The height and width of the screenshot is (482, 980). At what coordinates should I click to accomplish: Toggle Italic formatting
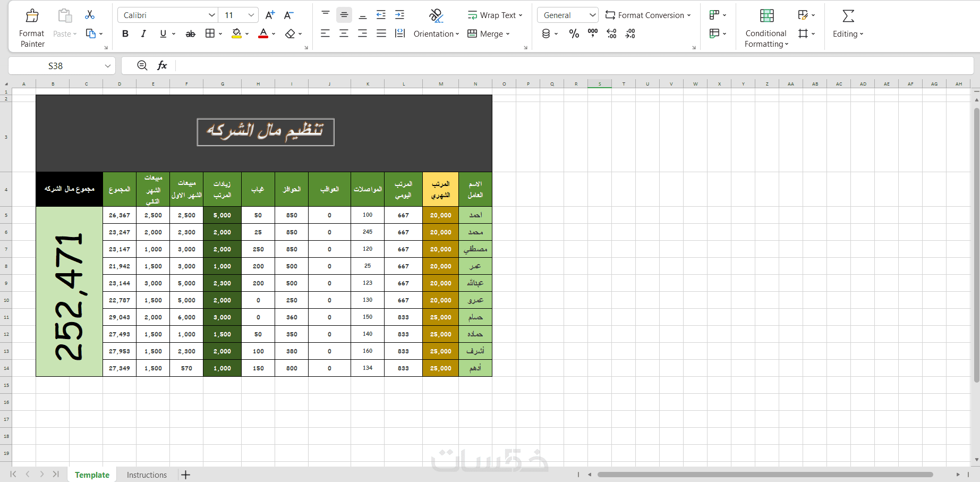pyautogui.click(x=143, y=33)
